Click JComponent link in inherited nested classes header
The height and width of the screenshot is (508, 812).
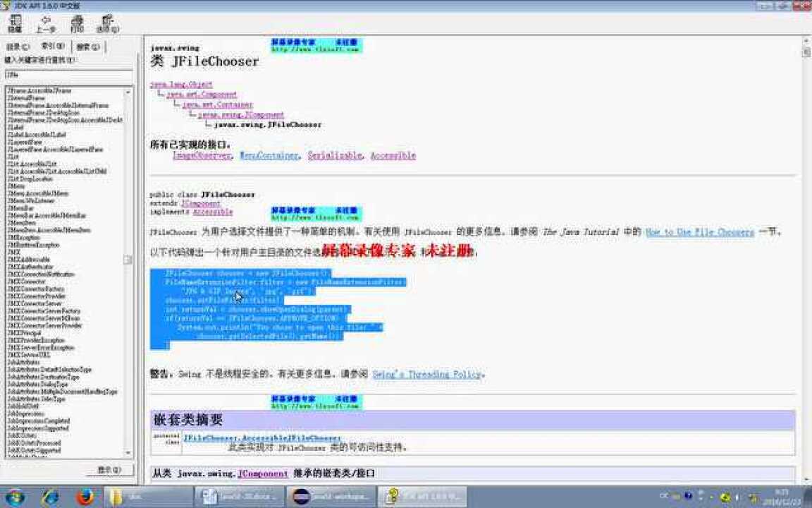click(x=262, y=473)
